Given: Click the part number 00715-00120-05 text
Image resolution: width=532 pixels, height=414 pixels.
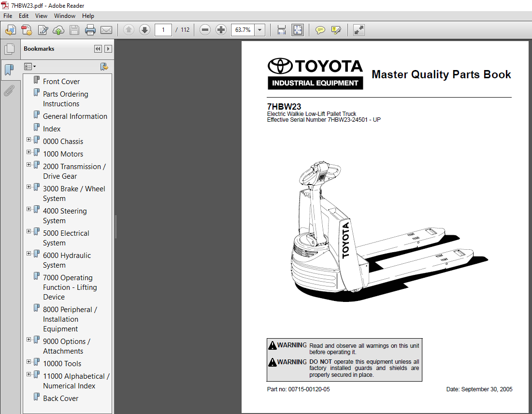Looking at the screenshot, I should [309, 389].
